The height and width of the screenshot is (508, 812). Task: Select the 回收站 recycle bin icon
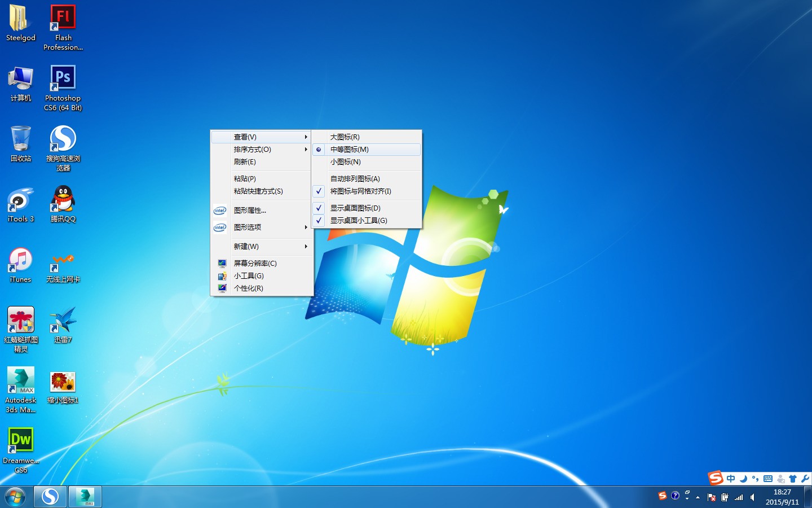[x=20, y=144]
